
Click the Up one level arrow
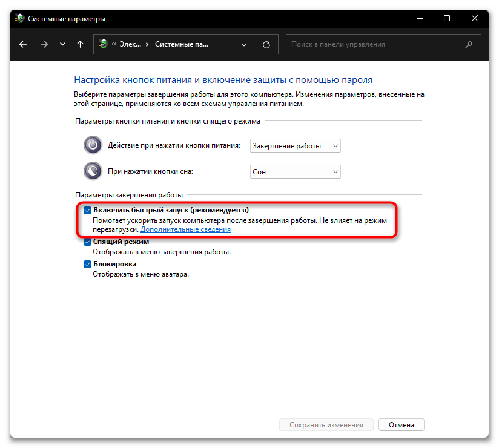pyautogui.click(x=79, y=44)
